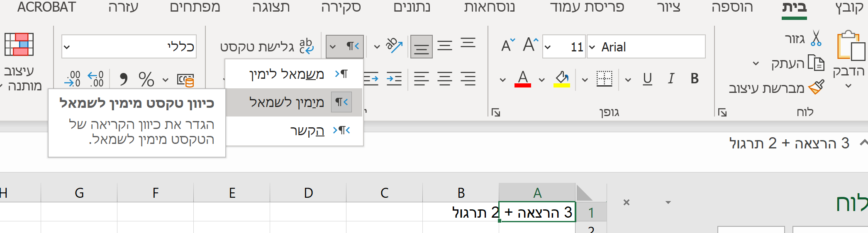Toggle Underline formatting

pos(647,78)
